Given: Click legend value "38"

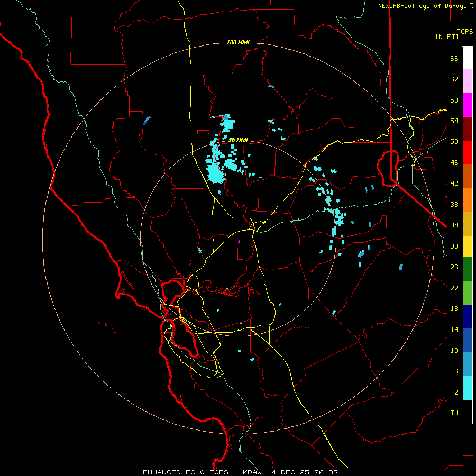Looking at the screenshot, I should (x=454, y=204).
